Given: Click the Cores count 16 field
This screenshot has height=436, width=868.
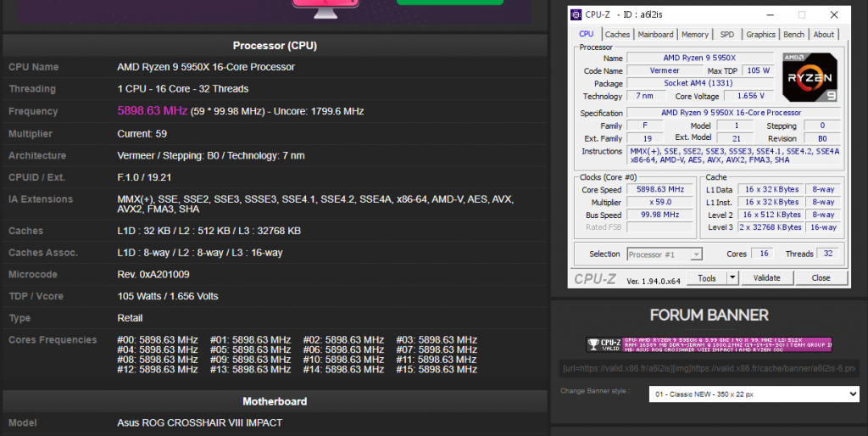Looking at the screenshot, I should 764,253.
